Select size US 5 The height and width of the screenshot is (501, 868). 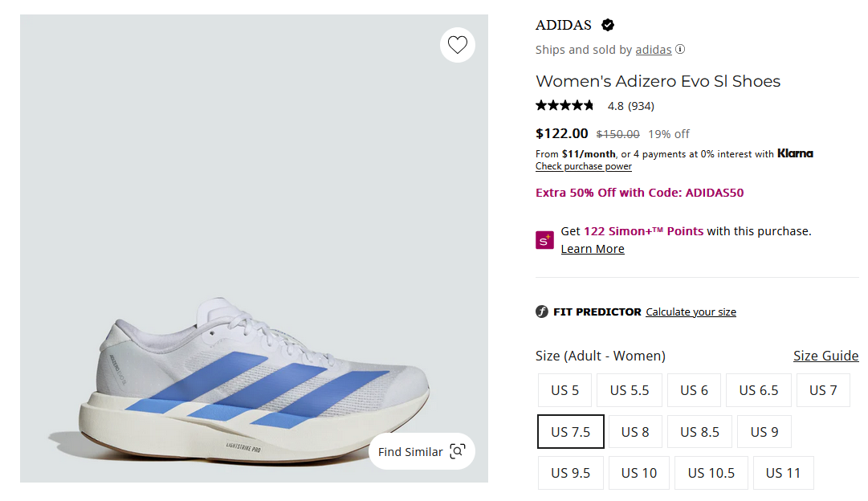[564, 390]
